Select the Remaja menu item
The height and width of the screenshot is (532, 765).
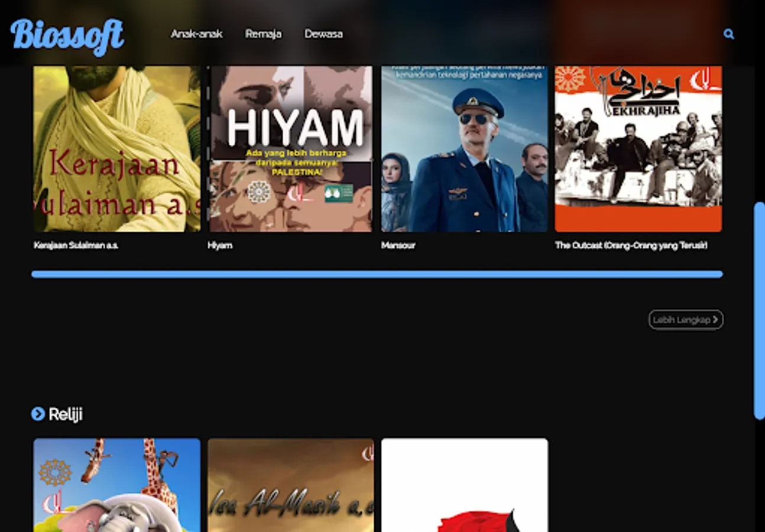tap(263, 34)
